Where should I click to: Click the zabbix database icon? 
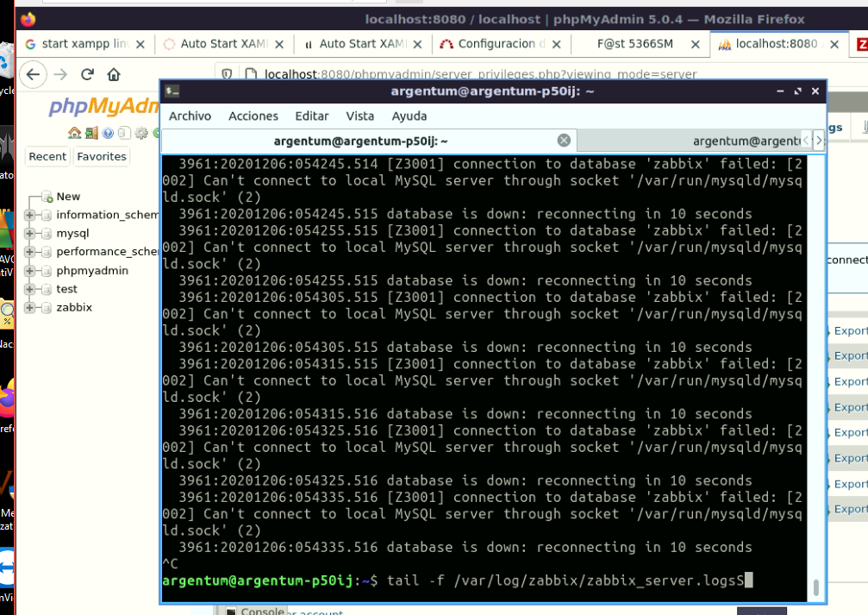pyautogui.click(x=47, y=307)
